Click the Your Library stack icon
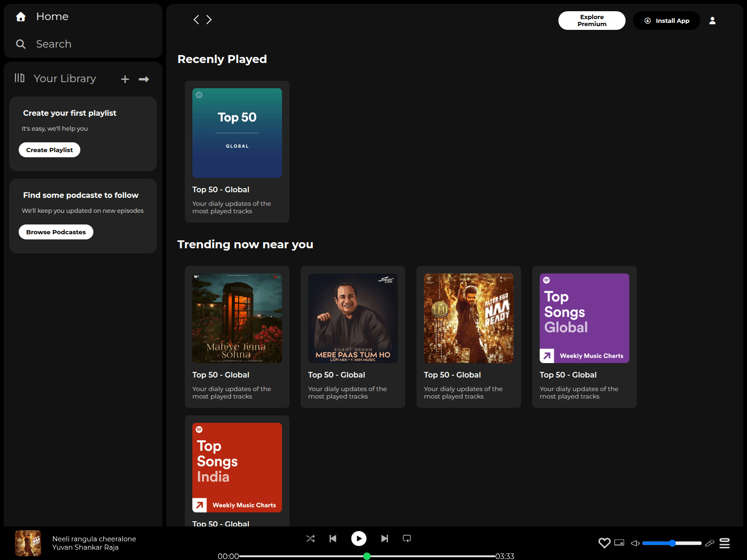This screenshot has height=560, width=747. pyautogui.click(x=20, y=77)
